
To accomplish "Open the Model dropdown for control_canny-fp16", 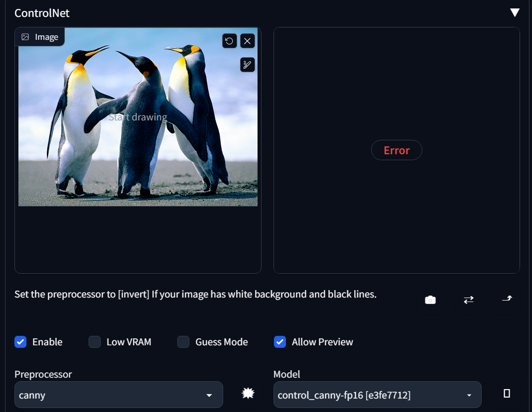I will [377, 395].
